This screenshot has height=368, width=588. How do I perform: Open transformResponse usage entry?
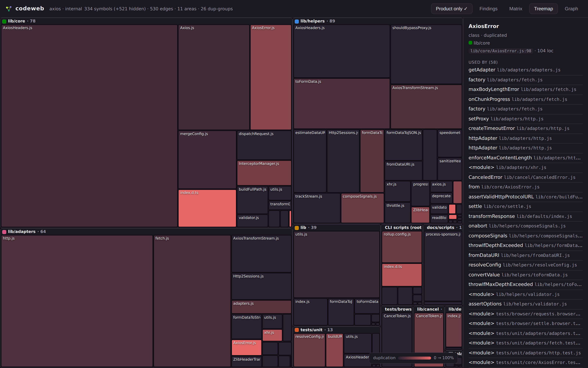tap(526, 216)
